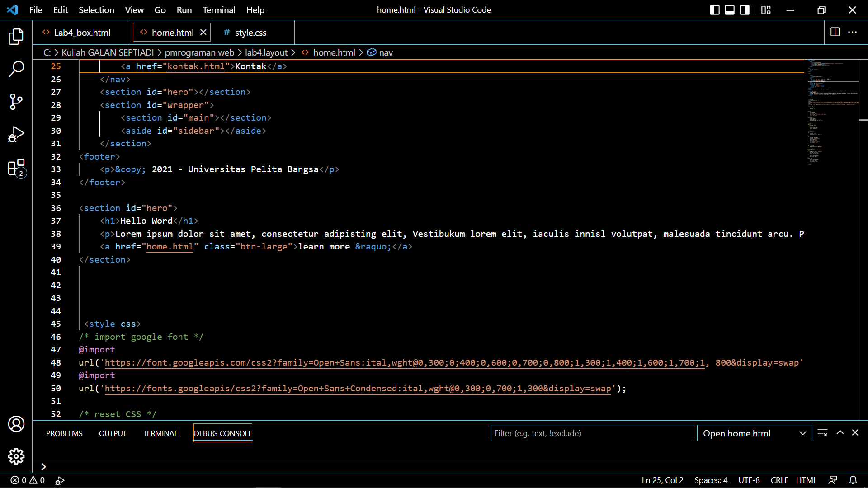Split the editor using the split icon
The image size is (868, 488).
(834, 32)
